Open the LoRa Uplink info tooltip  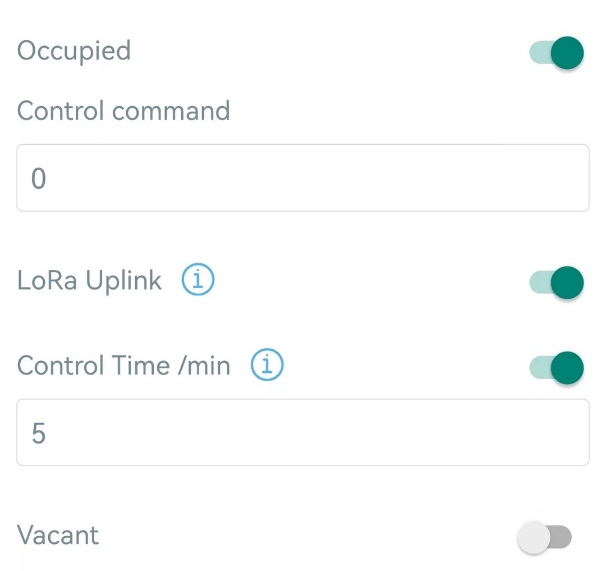(198, 281)
